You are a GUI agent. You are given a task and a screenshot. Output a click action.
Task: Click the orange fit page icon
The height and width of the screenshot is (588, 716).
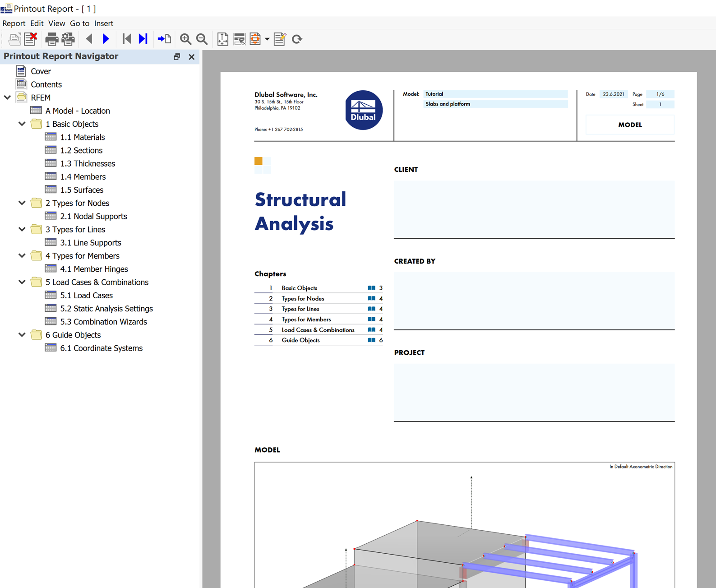(255, 39)
